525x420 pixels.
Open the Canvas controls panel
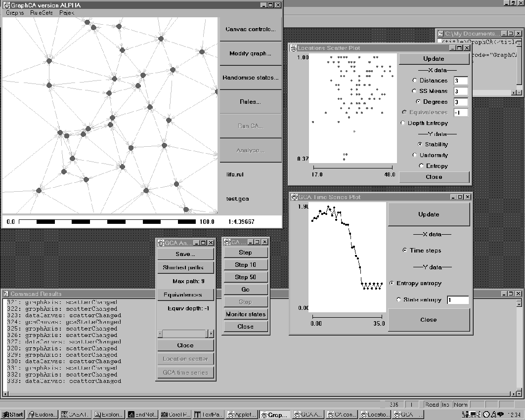click(250, 29)
